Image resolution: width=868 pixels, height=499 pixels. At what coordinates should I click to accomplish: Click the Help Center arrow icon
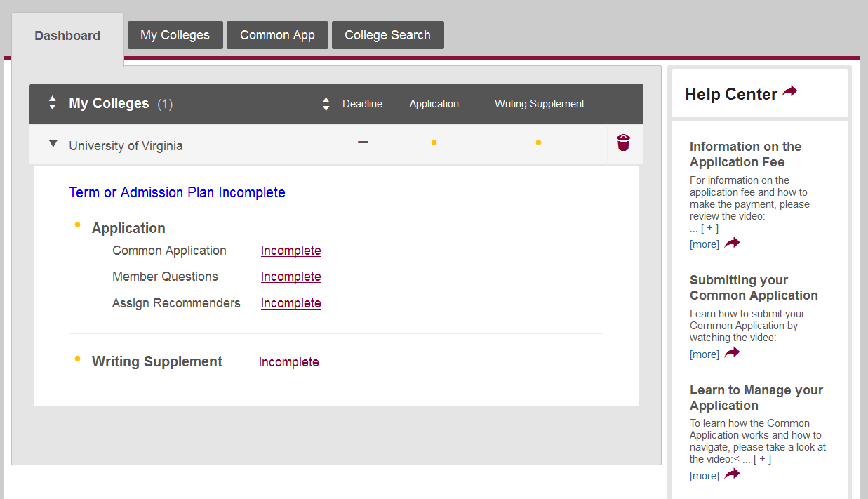(790, 92)
